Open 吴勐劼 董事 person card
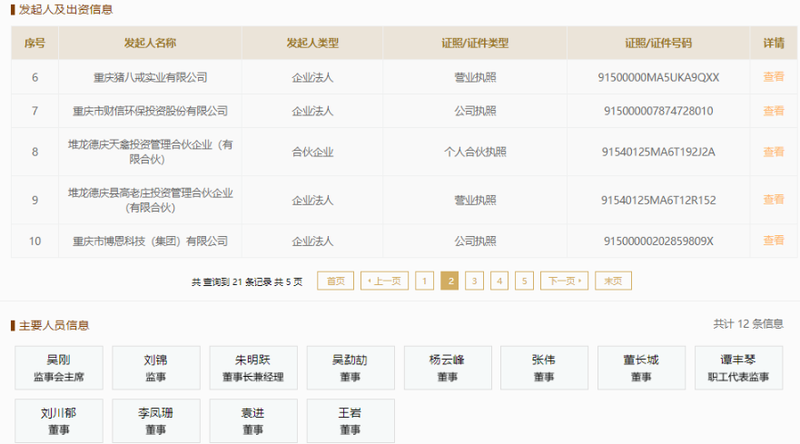800x444 pixels. pos(351,368)
